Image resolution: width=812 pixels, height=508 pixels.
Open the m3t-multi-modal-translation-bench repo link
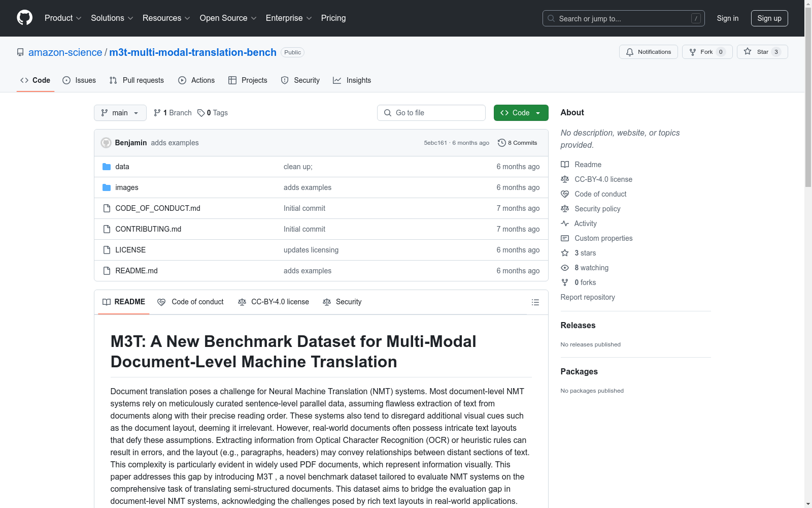click(x=193, y=52)
